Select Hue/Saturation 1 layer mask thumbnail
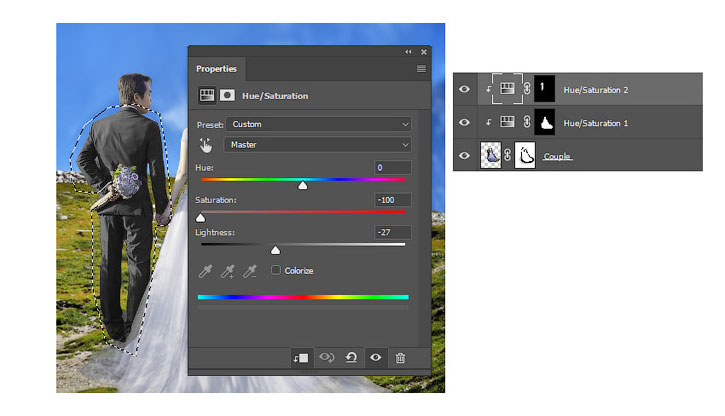Viewport: 725px width, 416px height. point(545,122)
